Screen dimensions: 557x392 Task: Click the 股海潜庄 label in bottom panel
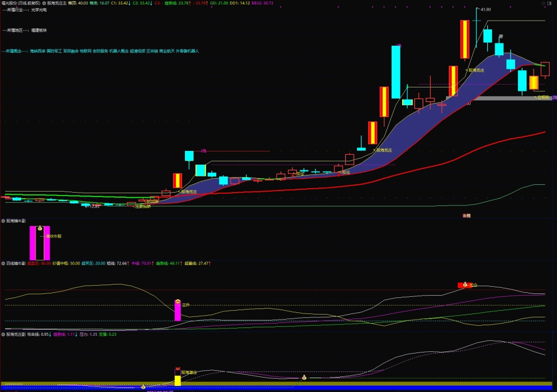coord(189,373)
